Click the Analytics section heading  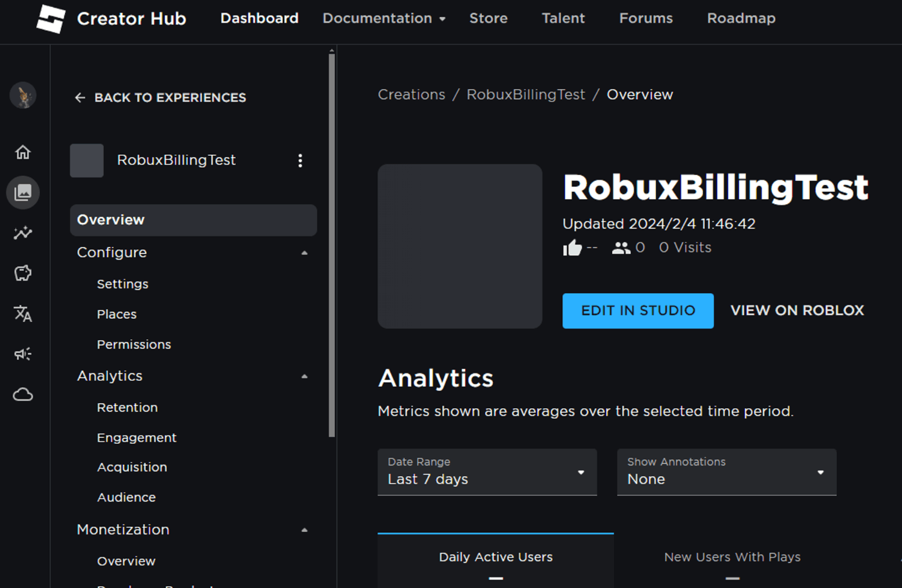(x=436, y=378)
